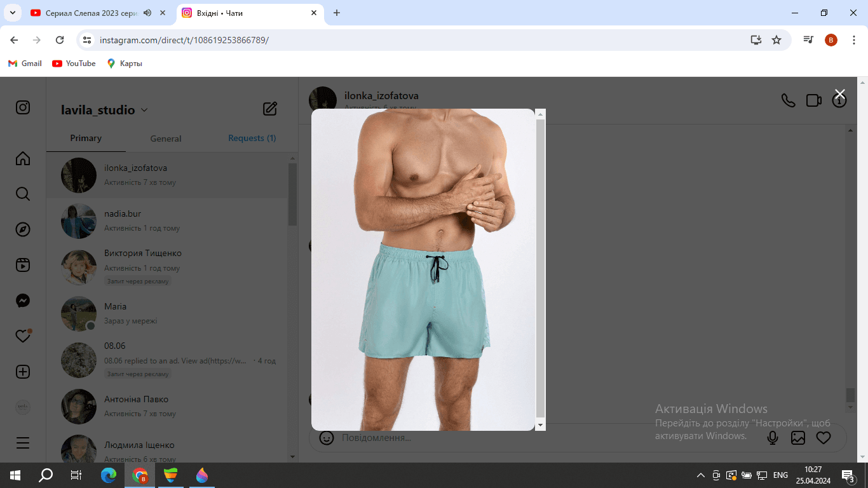Click the photo viewer scroll up arrow

[x=541, y=114]
